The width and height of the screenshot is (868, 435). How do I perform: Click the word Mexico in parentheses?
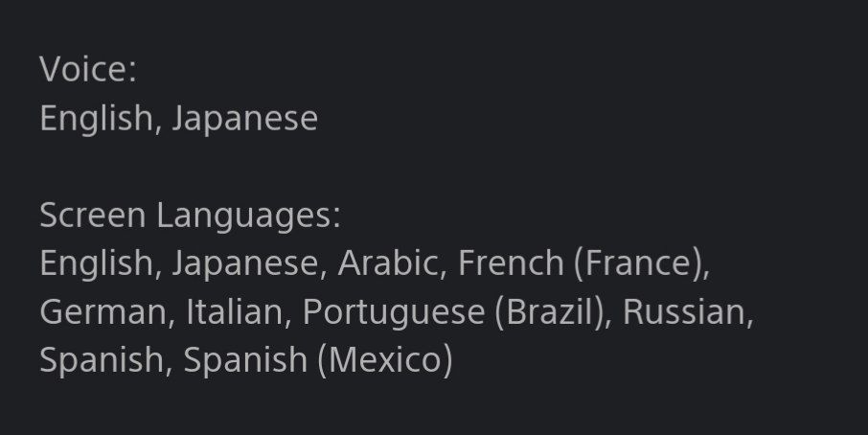(x=385, y=361)
